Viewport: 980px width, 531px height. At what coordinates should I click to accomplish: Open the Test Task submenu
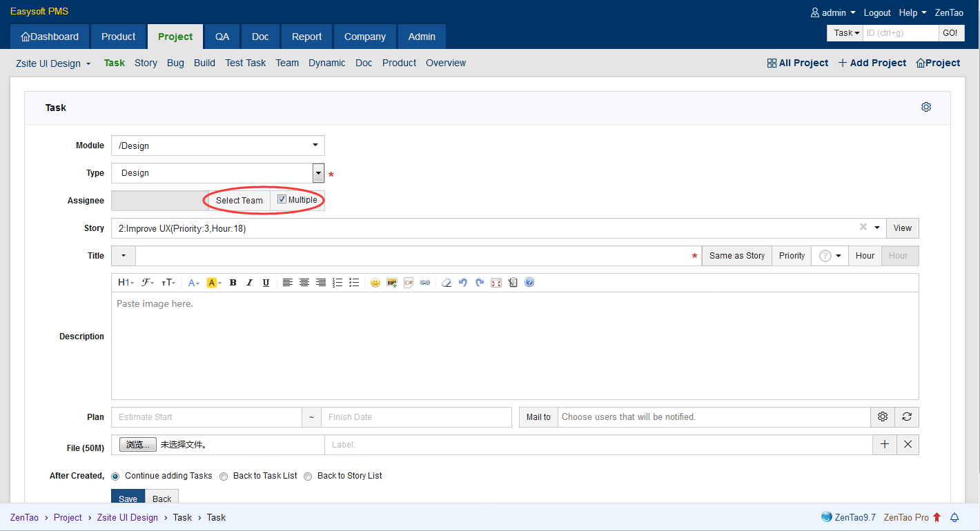point(245,63)
